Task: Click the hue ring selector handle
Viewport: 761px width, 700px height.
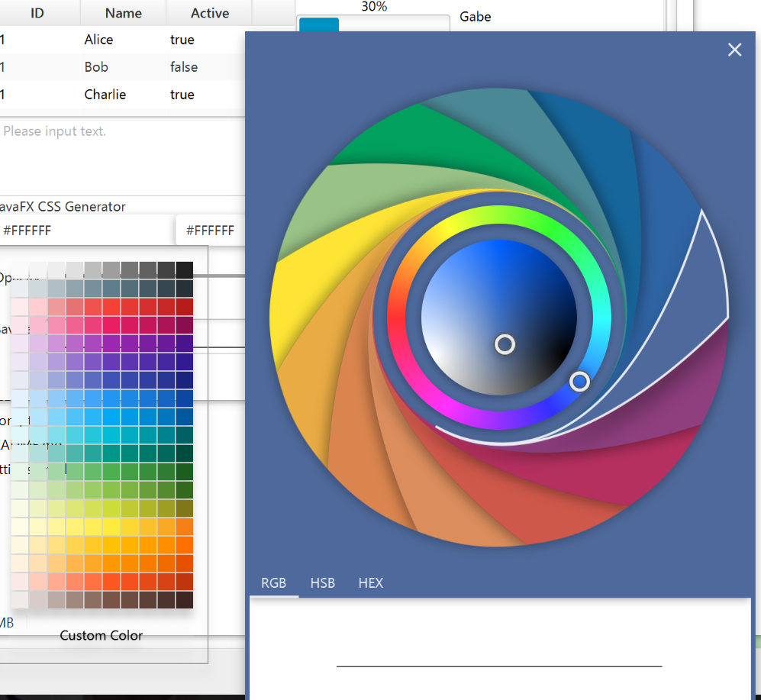Action: coord(580,382)
